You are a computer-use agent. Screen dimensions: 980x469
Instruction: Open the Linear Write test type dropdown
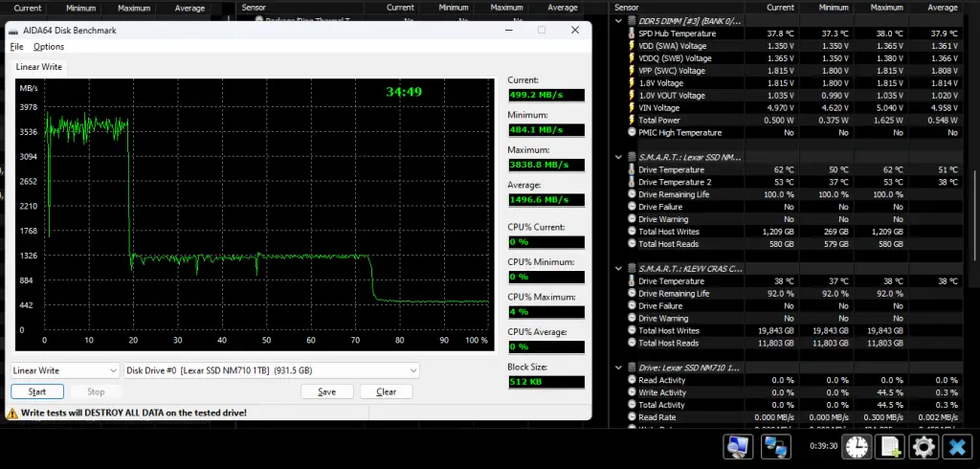pyautogui.click(x=65, y=370)
